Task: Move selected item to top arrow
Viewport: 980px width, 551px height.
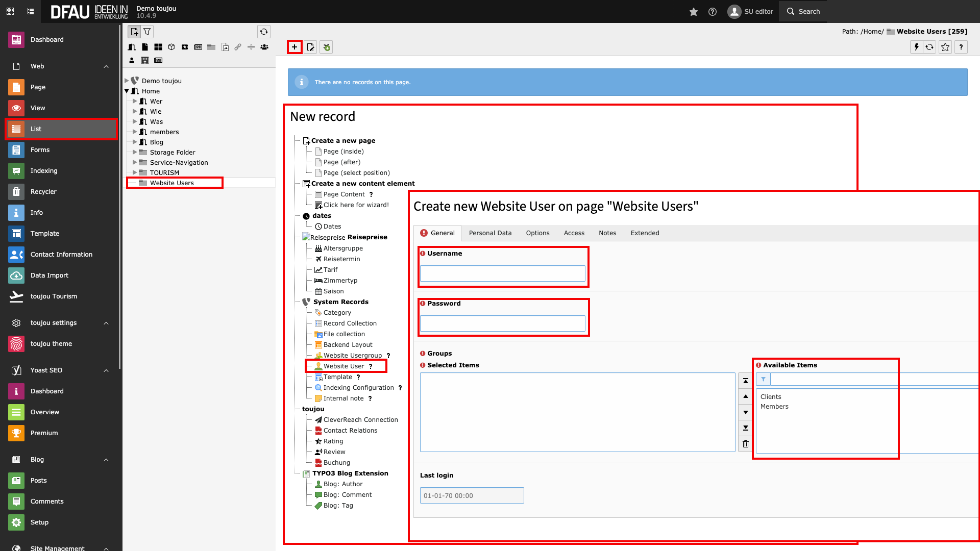Action: tap(745, 381)
